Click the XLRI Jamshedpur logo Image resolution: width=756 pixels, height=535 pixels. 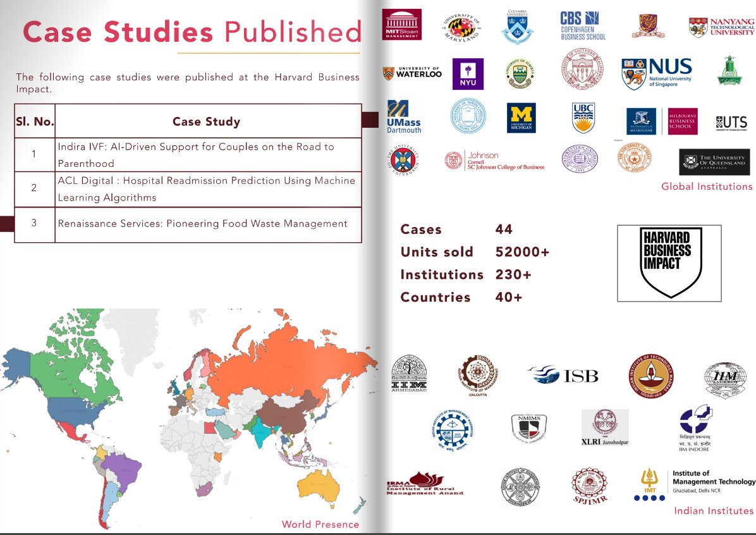(x=604, y=427)
